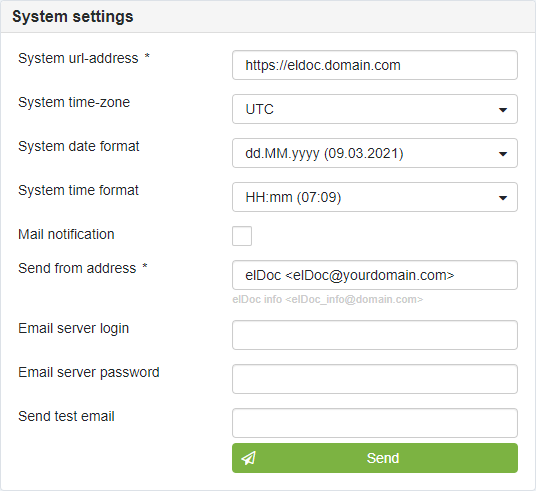Click the Send from address field

pyautogui.click(x=375, y=275)
